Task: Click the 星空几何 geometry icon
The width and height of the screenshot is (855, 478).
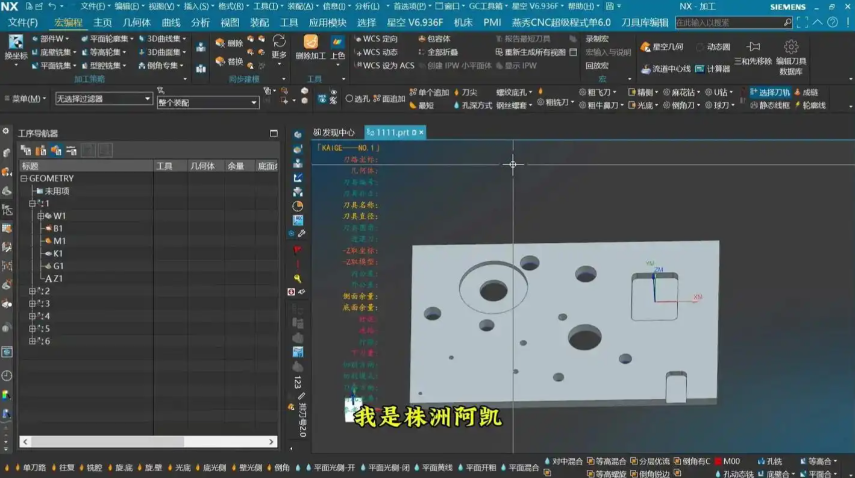Action: point(646,47)
